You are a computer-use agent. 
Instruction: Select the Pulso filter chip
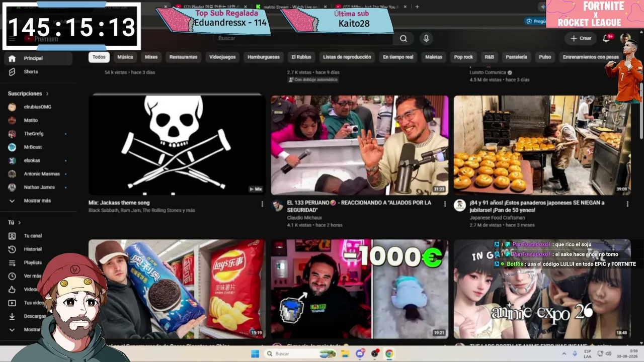pyautogui.click(x=545, y=57)
